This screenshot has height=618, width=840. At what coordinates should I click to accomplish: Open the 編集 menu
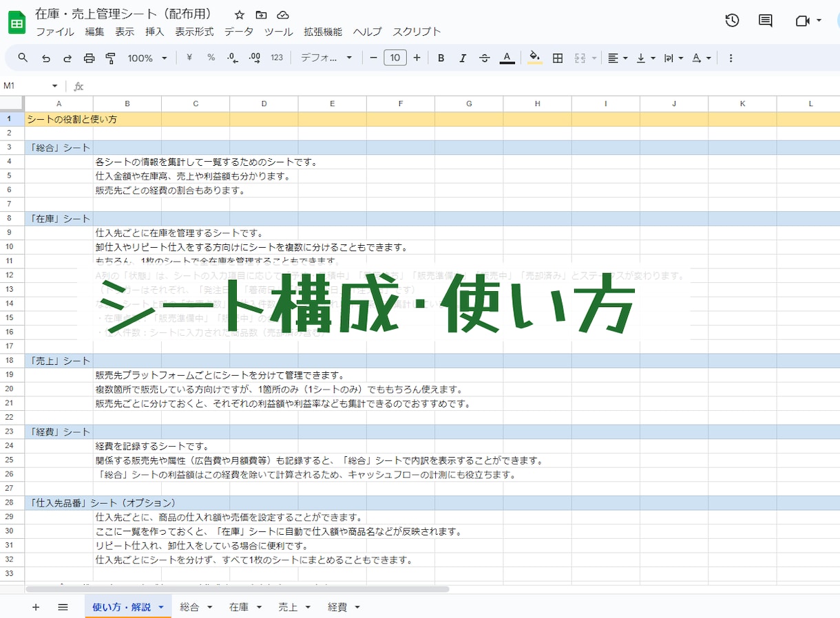[x=95, y=32]
